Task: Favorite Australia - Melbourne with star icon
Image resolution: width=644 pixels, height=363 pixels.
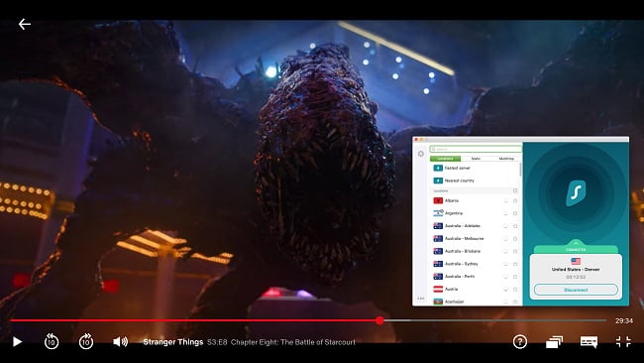Action: pyautogui.click(x=515, y=239)
